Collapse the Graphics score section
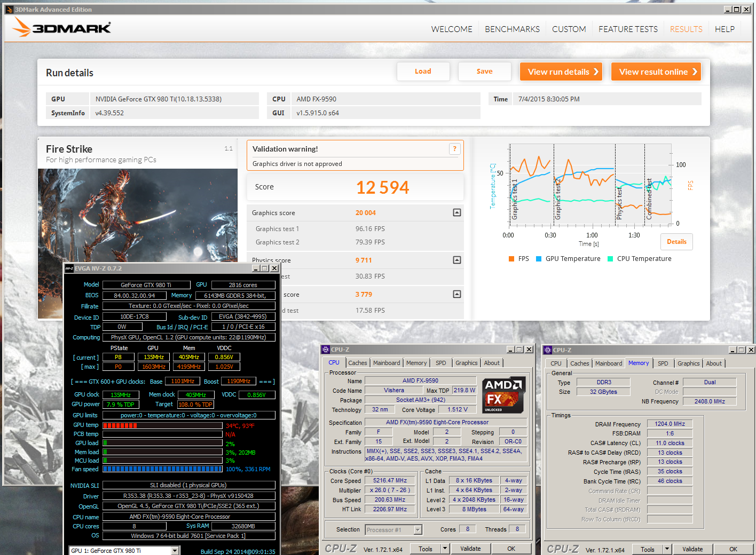Viewport: 756px width, 555px height. click(457, 212)
